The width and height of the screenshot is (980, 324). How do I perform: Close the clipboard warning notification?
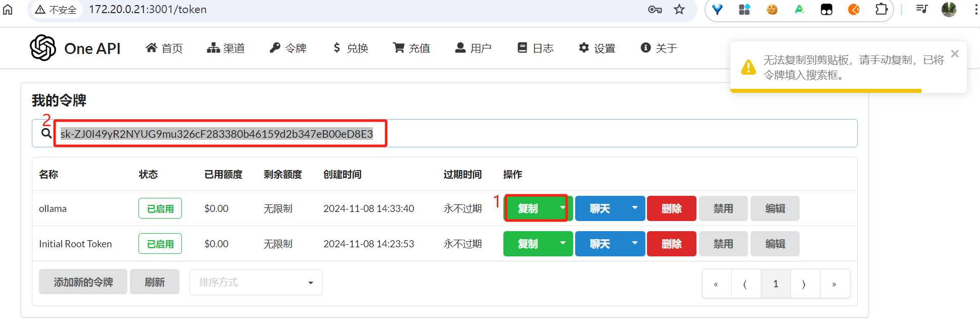[x=955, y=53]
